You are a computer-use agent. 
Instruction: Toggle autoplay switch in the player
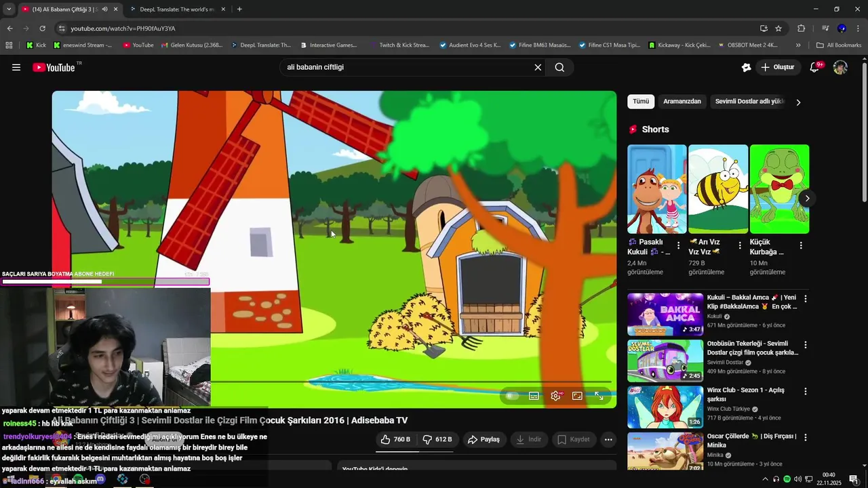click(x=512, y=396)
